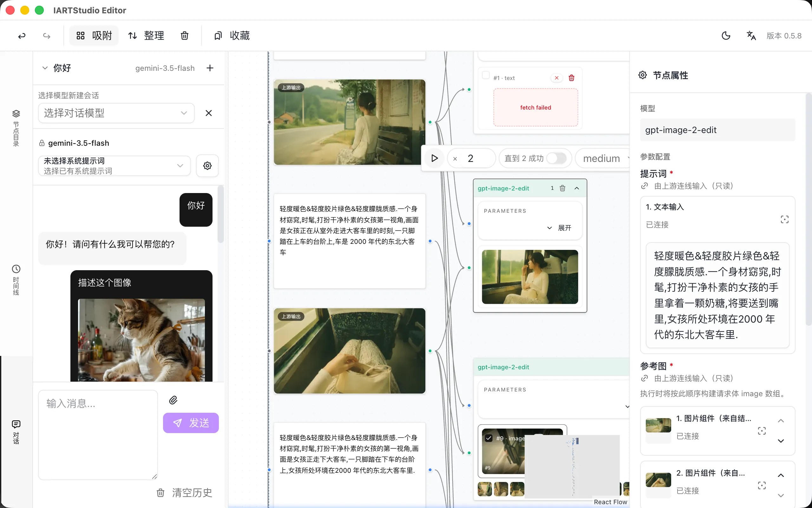This screenshot has height=508, width=812.
Task: Click the run count field showing 2
Action: (x=471, y=158)
